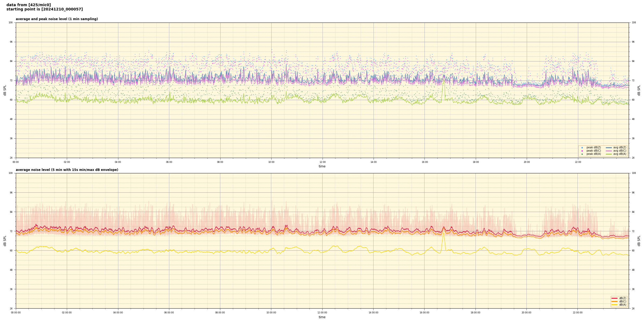Click the yellow dB(A) swatch in lower legend
Viewport: 644px width, 322px height.
(x=614, y=305)
